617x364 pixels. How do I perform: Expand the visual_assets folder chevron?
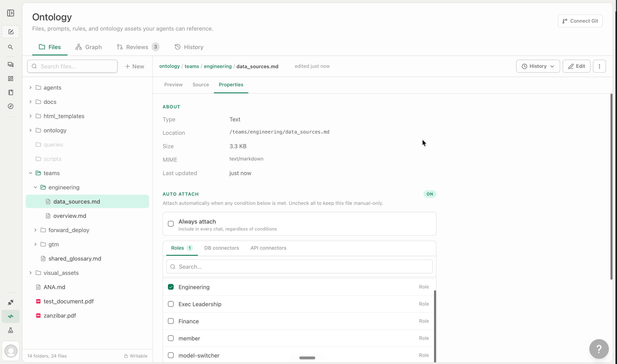point(30,273)
